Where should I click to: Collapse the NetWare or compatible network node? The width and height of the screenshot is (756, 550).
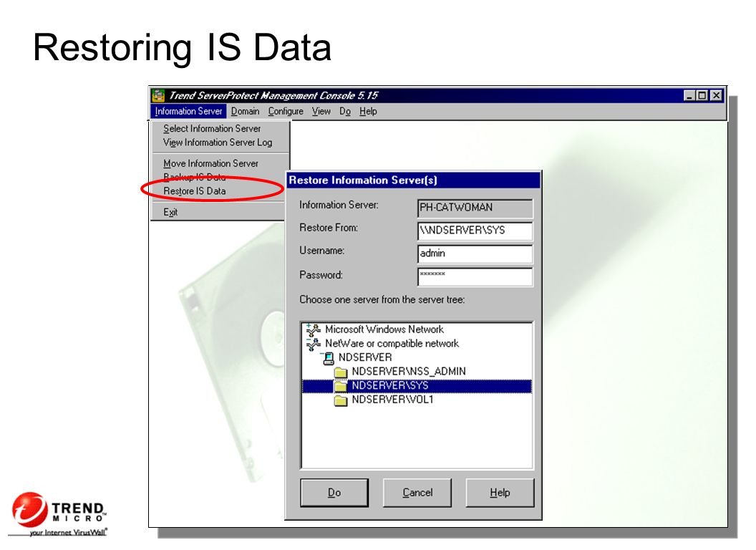click(309, 339)
